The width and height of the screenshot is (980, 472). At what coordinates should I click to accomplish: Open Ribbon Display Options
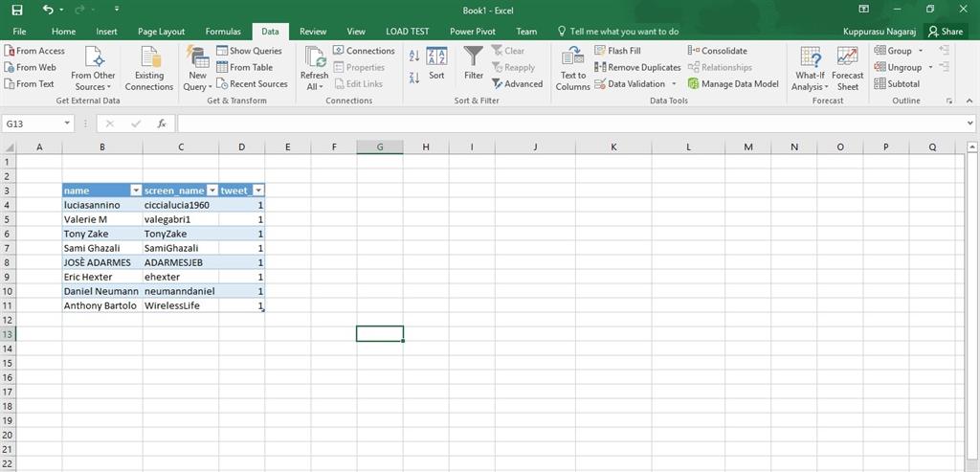point(864,9)
